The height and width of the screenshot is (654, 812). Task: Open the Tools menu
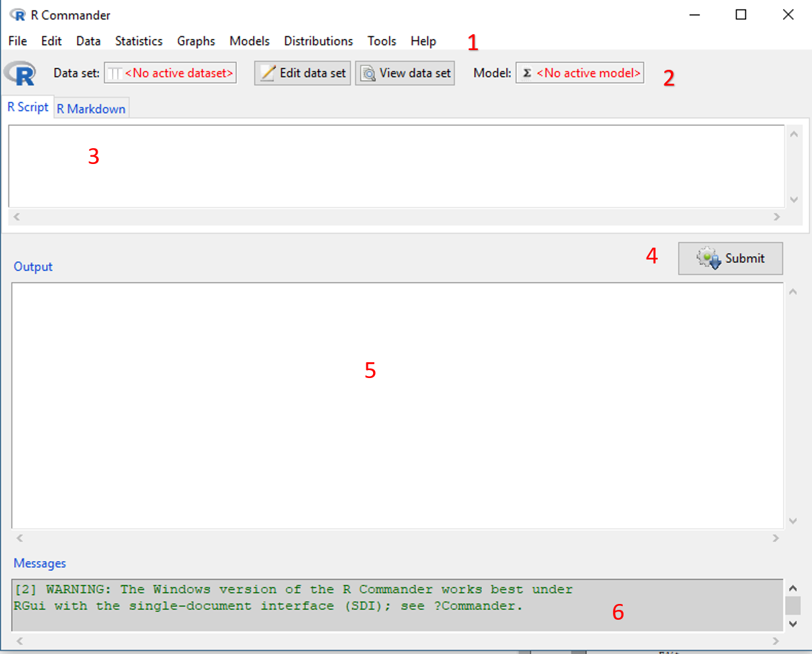click(382, 41)
